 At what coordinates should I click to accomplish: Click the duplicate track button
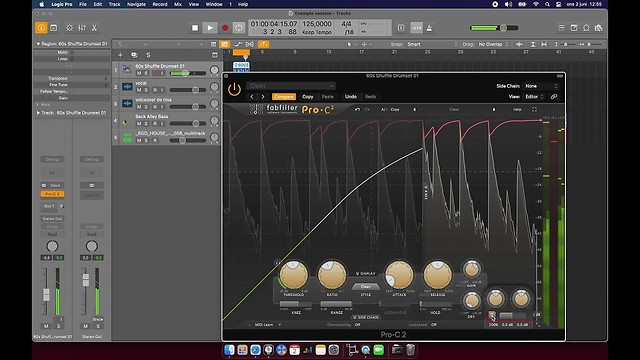pyautogui.click(x=134, y=55)
